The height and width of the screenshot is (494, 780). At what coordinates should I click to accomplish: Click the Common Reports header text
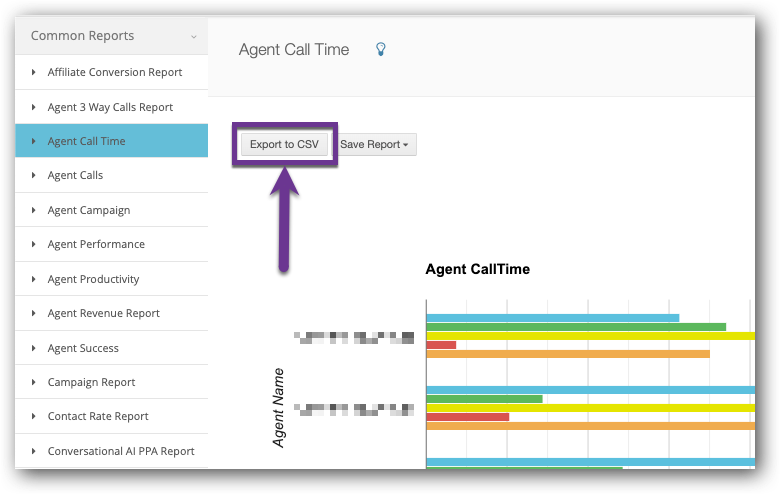[x=83, y=36]
